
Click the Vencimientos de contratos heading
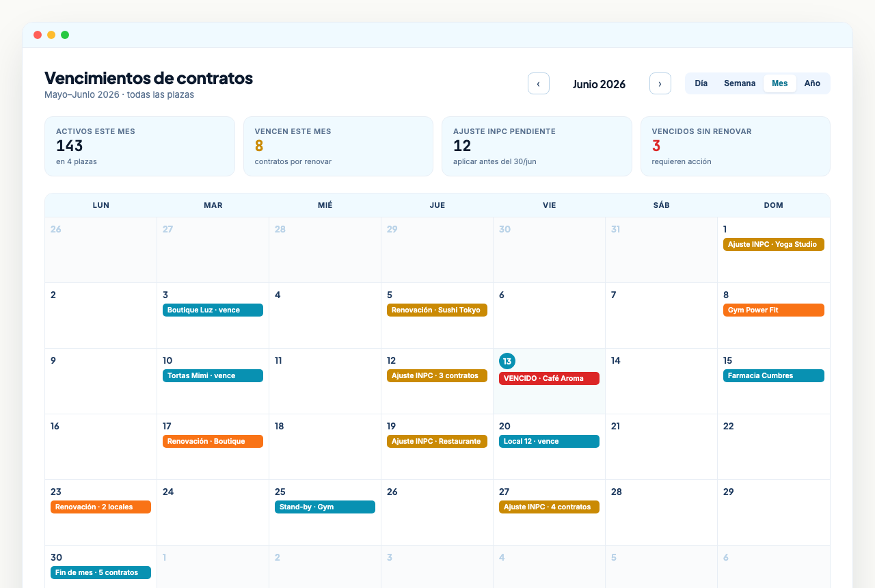point(148,78)
